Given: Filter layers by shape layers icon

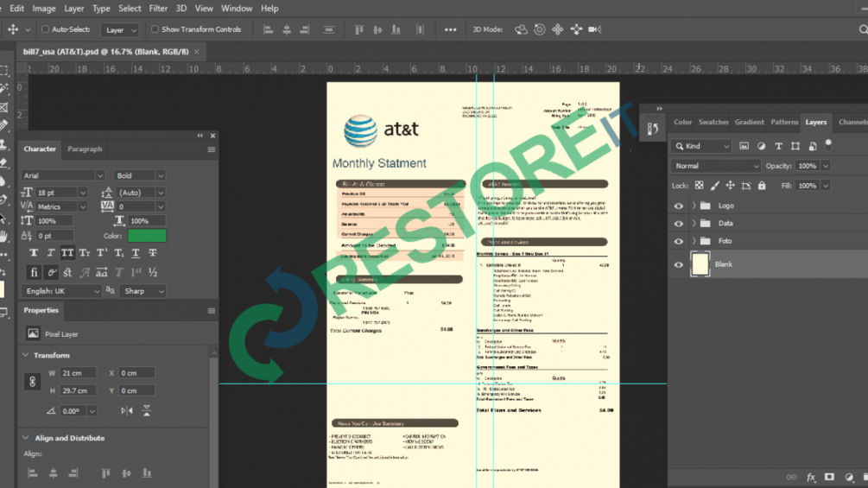Looking at the screenshot, I should pos(795,146).
